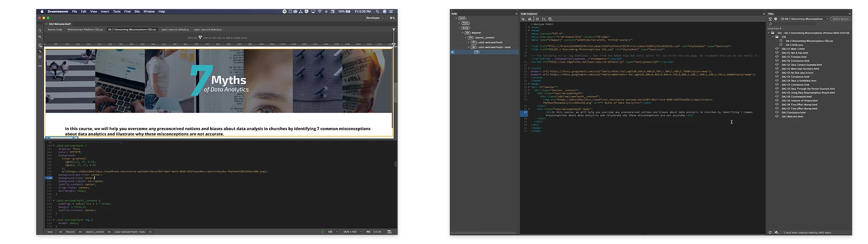
Task: Click the more tools ellipsis in left toolbar
Action: coord(40,66)
